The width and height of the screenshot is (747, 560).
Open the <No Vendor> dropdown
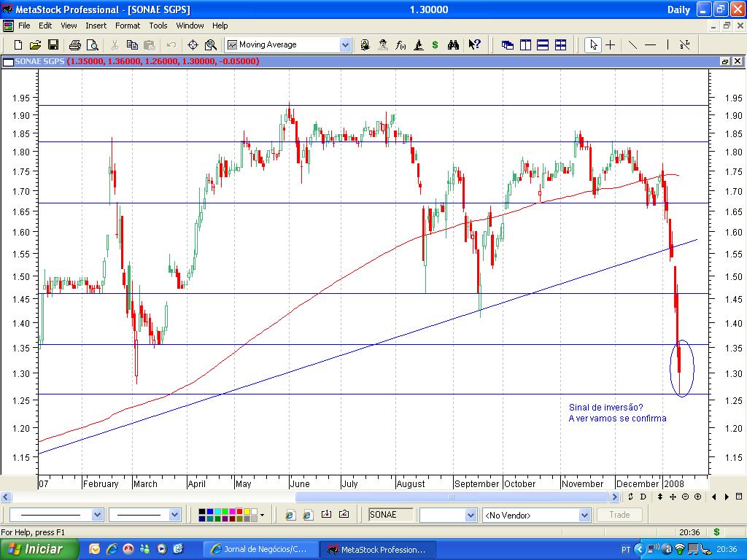click(x=536, y=515)
